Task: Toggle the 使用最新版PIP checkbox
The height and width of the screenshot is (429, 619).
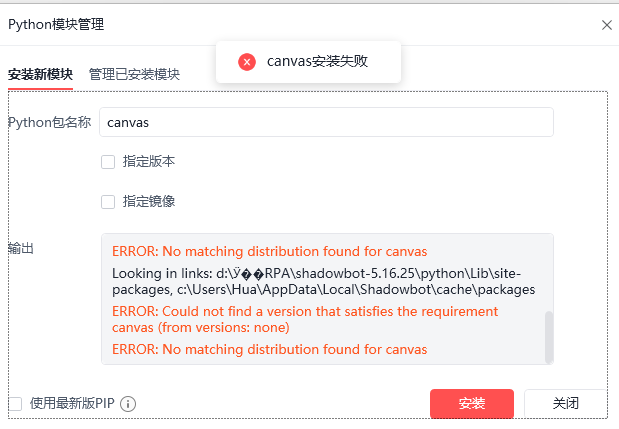Action: (x=15, y=404)
